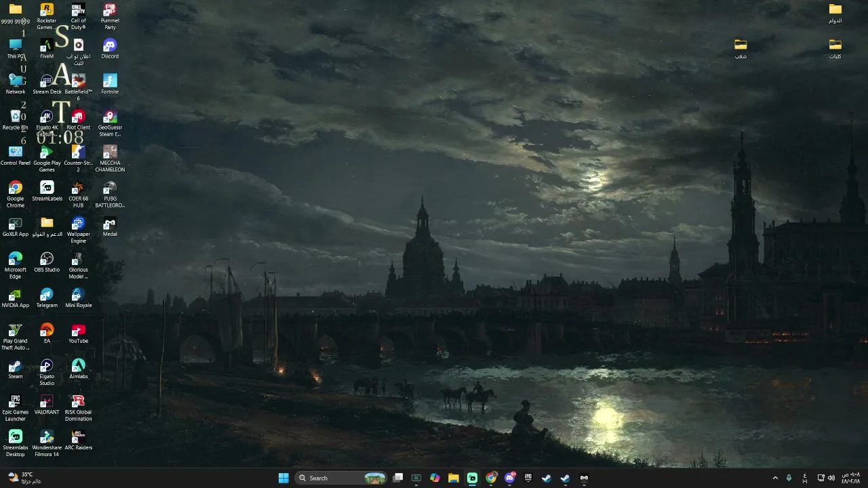Select the GoXLR App desktop shortcut
This screenshot has height=488, width=868.
pyautogui.click(x=16, y=226)
